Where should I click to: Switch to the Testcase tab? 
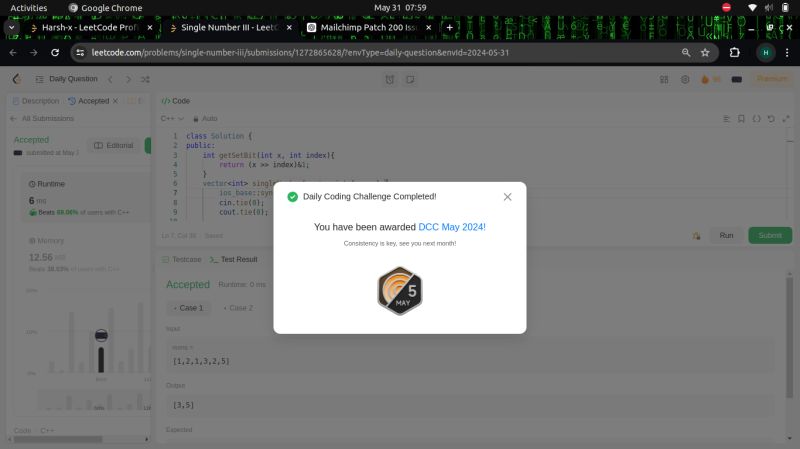pos(182,259)
